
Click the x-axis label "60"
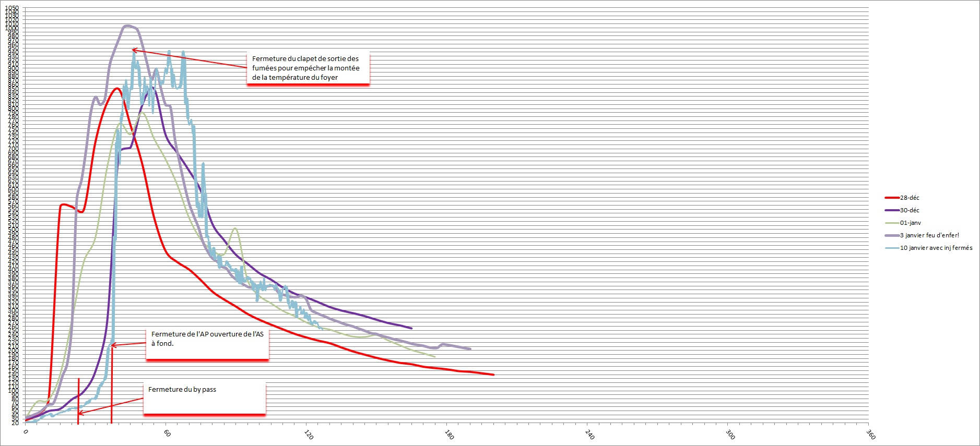tap(167, 433)
